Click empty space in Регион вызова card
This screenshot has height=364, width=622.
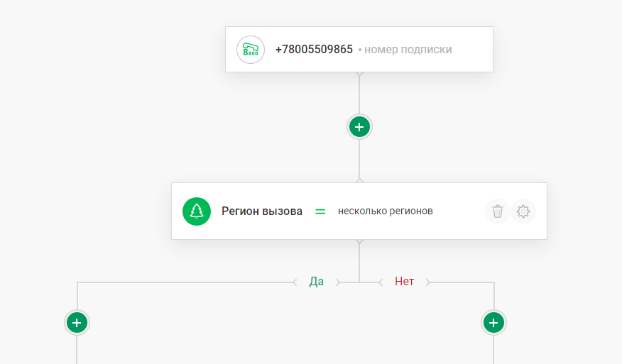click(x=458, y=211)
